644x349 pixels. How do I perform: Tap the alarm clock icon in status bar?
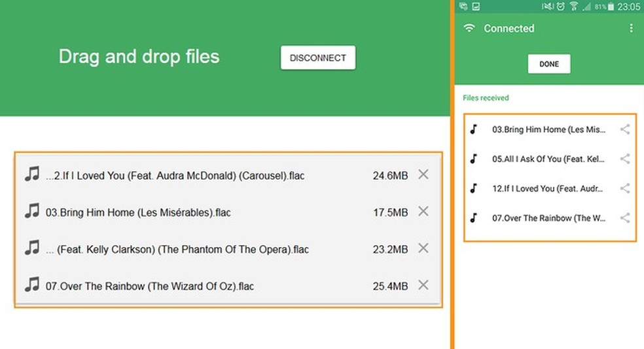[x=561, y=6]
